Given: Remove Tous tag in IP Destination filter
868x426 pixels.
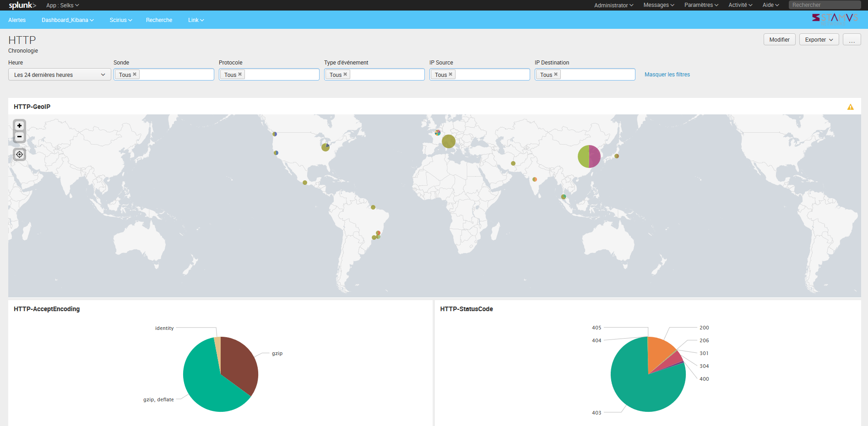Looking at the screenshot, I should click(x=556, y=74).
